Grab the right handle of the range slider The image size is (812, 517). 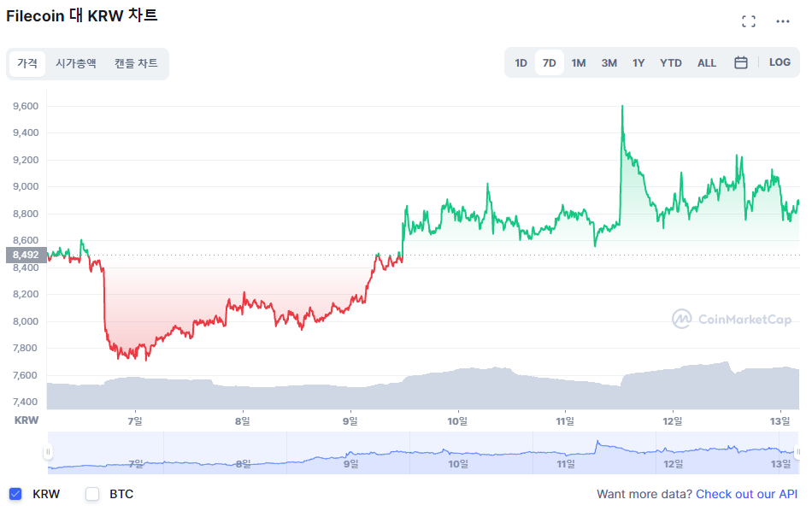798,452
